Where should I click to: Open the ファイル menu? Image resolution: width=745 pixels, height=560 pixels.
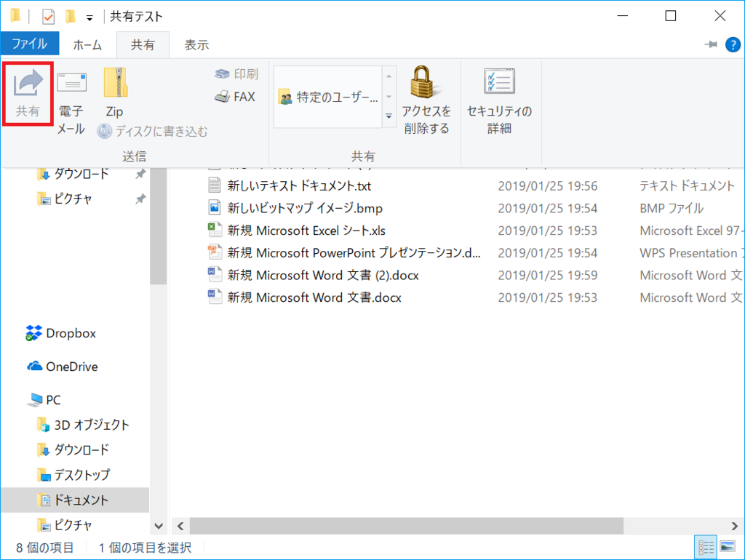(x=29, y=44)
